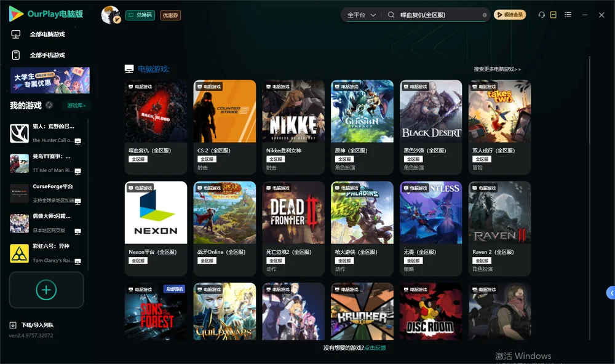Open the 大学生专属优惠 banner
The width and height of the screenshot is (615, 364).
pyautogui.click(x=50, y=80)
